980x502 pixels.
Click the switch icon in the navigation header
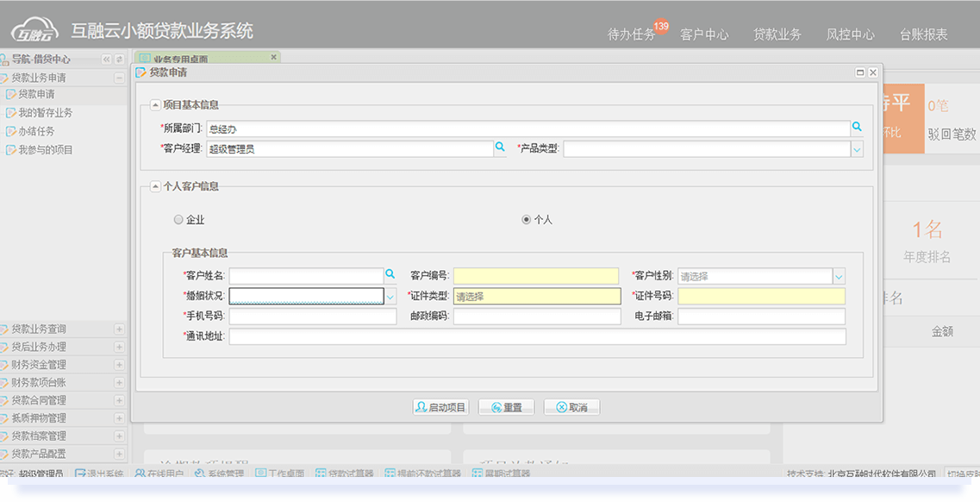point(119,60)
